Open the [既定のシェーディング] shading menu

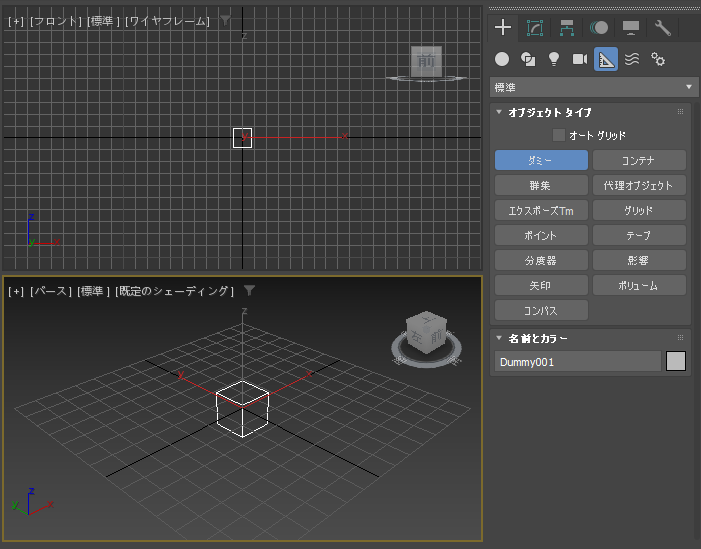tap(174, 291)
